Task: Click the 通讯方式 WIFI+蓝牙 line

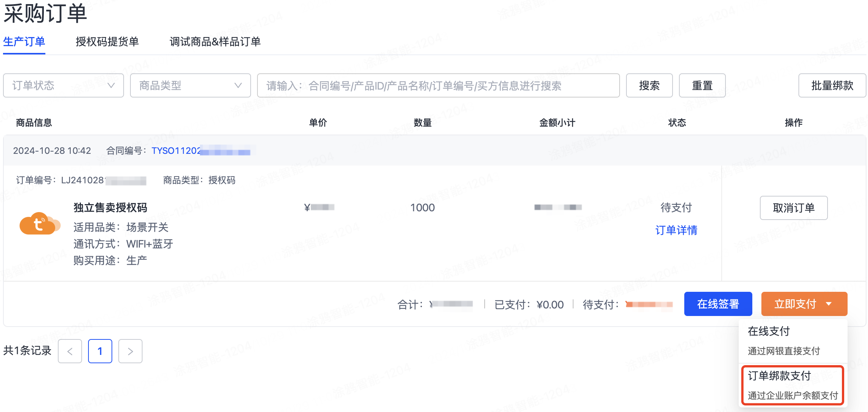Action: 123,244
